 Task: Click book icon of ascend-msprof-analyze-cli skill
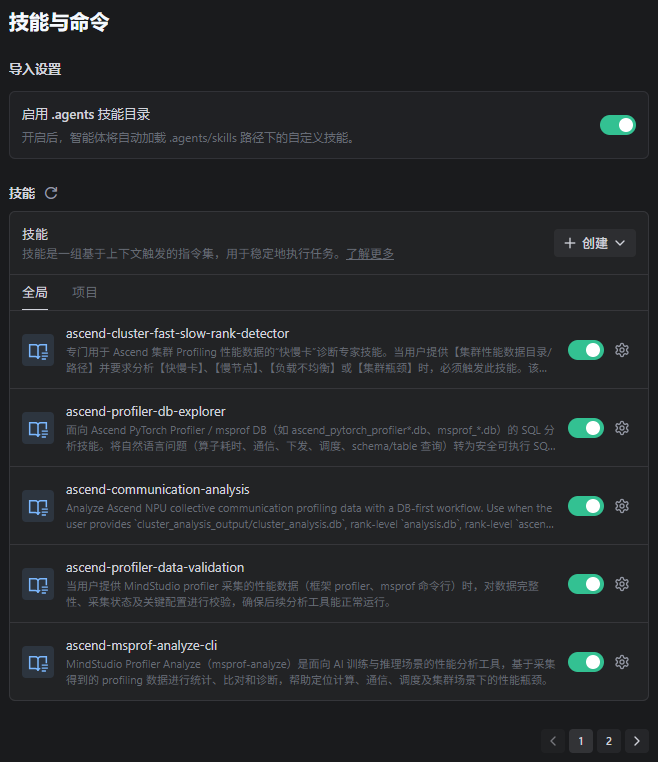38,662
